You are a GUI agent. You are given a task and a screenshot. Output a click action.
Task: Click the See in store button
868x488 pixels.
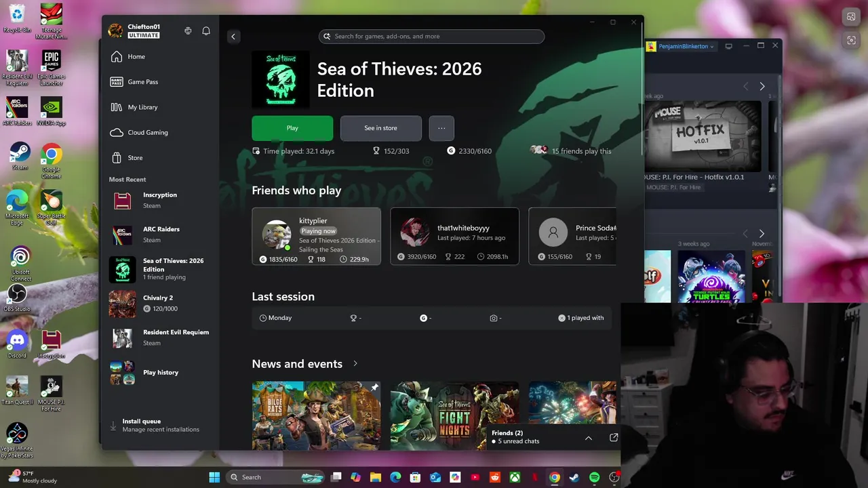380,128
